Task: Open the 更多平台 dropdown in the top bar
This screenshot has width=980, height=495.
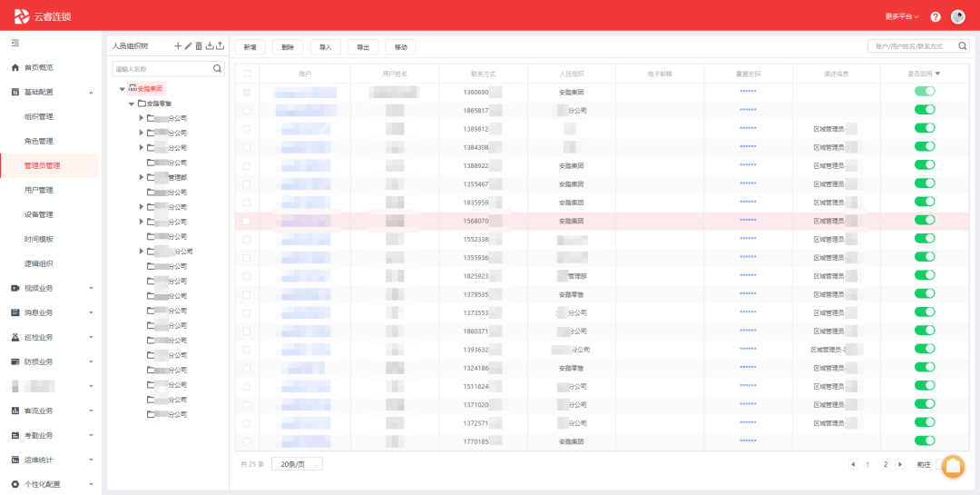Action: click(901, 16)
